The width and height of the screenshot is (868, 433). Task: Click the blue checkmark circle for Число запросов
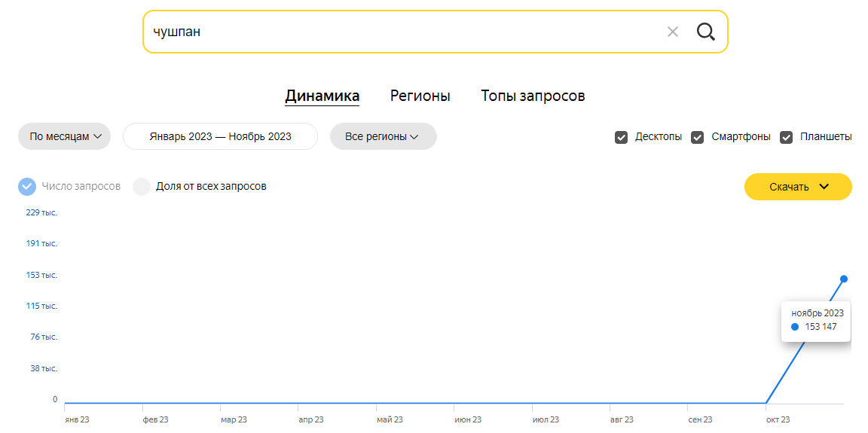point(27,186)
